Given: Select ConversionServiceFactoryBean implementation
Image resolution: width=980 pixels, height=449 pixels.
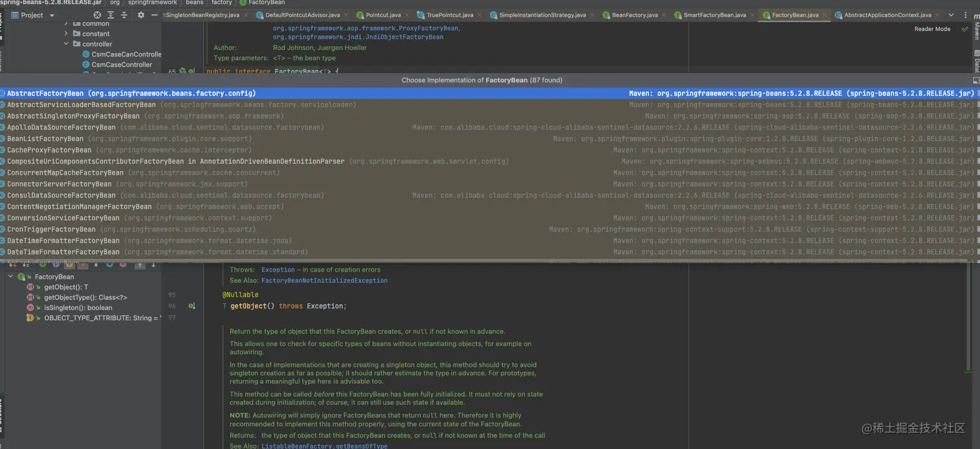Looking at the screenshot, I should tap(490, 218).
